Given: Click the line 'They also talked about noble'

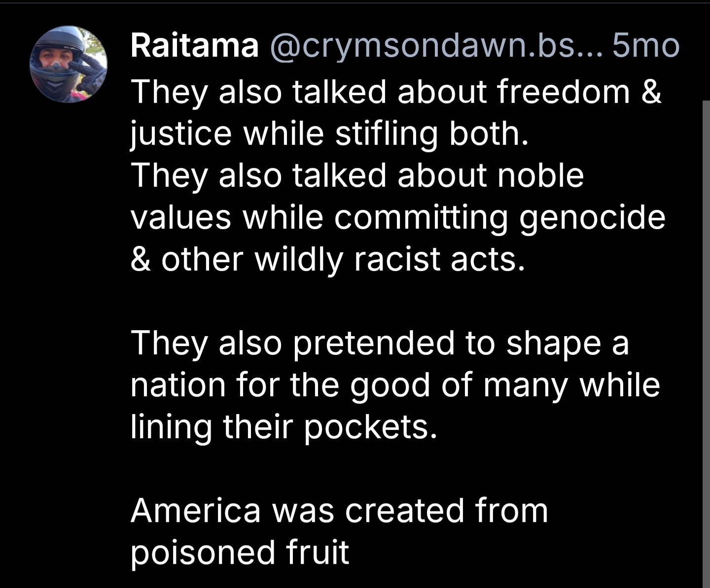Looking at the screenshot, I should [x=357, y=175].
